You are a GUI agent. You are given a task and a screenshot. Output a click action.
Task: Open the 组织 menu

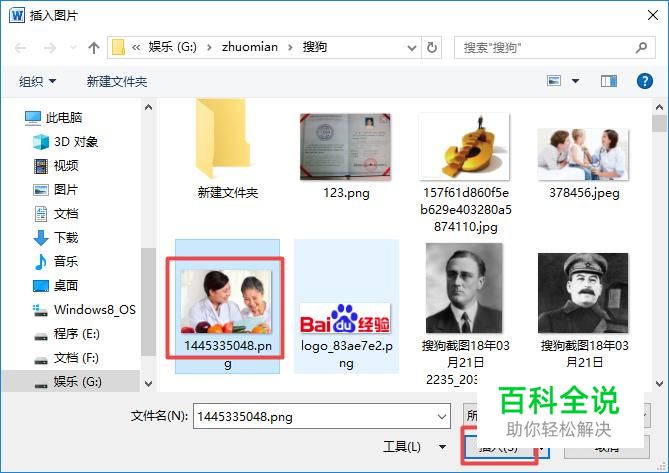click(38, 81)
